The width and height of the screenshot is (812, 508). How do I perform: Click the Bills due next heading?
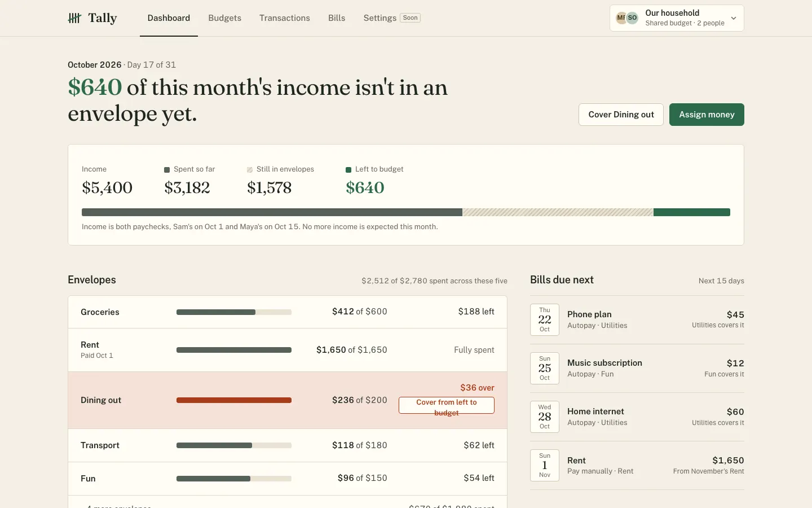click(x=562, y=280)
